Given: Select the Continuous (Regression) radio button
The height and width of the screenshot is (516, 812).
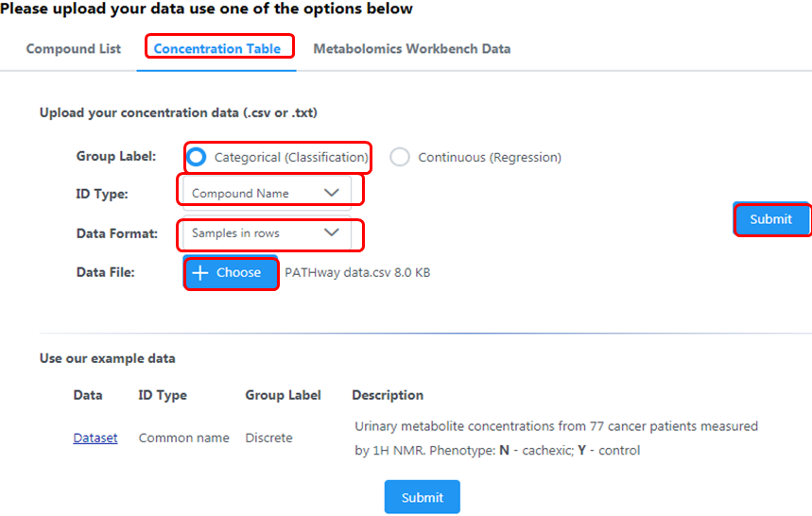Looking at the screenshot, I should point(400,157).
